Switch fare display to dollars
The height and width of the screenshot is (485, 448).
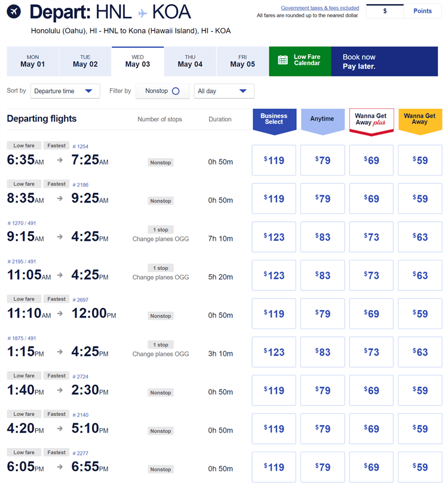(385, 11)
